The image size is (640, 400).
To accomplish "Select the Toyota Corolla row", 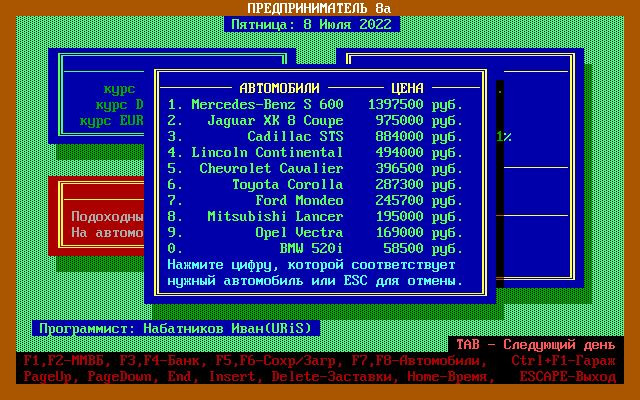I will pyautogui.click(x=315, y=184).
